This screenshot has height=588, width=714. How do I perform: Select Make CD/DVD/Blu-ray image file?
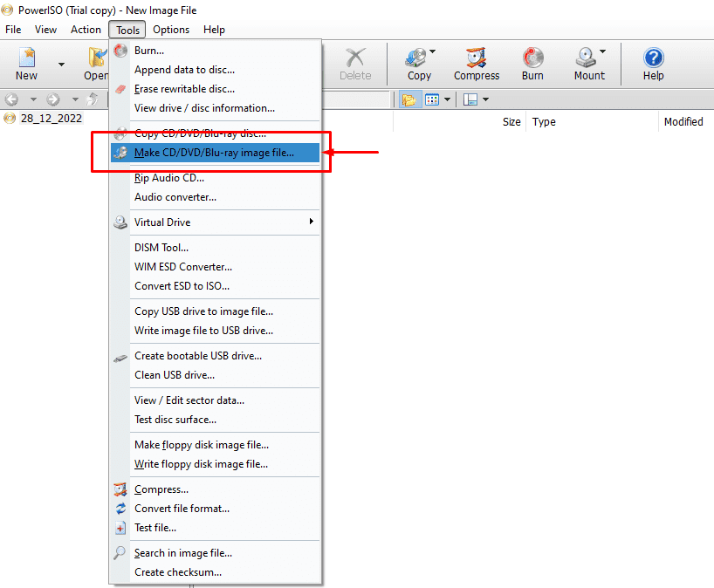tap(215, 153)
